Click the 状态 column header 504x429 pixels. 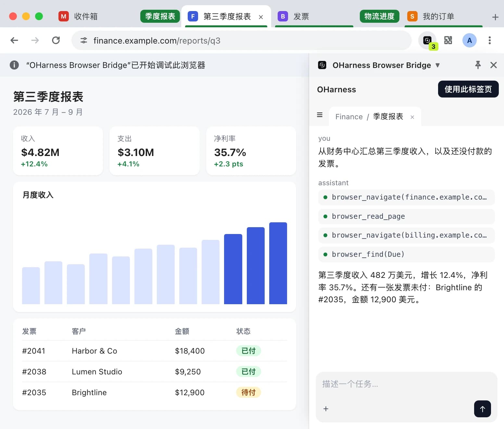point(243,331)
